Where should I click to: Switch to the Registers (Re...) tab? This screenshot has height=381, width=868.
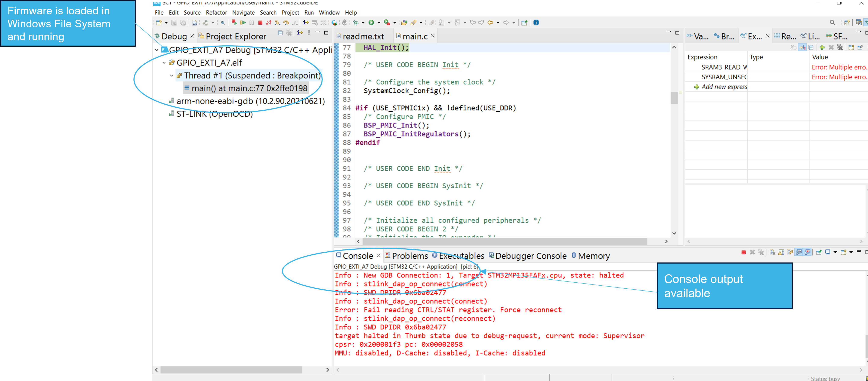pos(785,36)
